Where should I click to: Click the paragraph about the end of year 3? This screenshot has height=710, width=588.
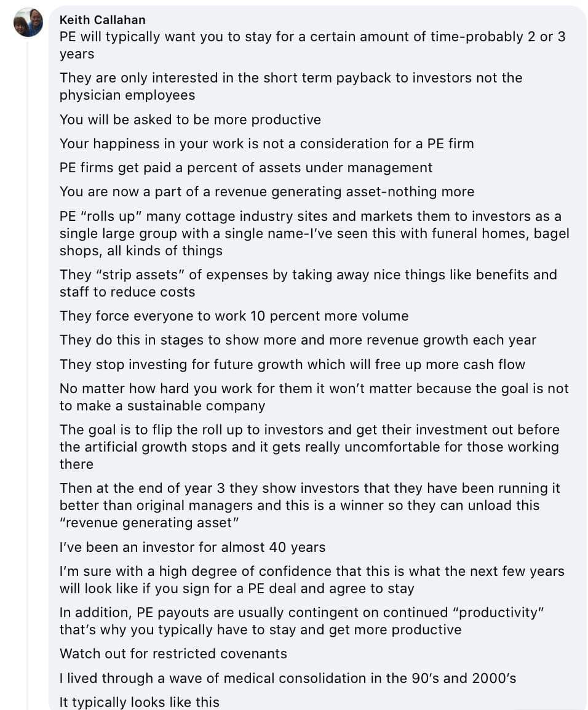coord(309,505)
